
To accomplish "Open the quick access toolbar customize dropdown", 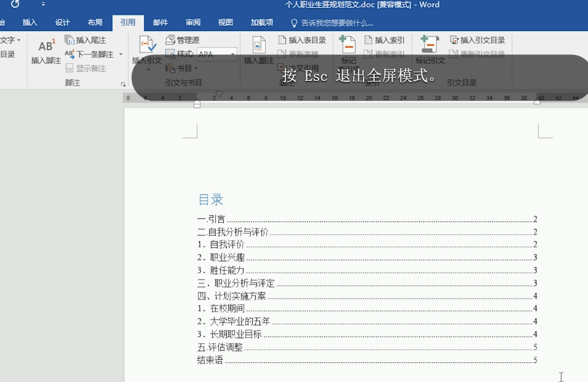I will click(43, 4).
